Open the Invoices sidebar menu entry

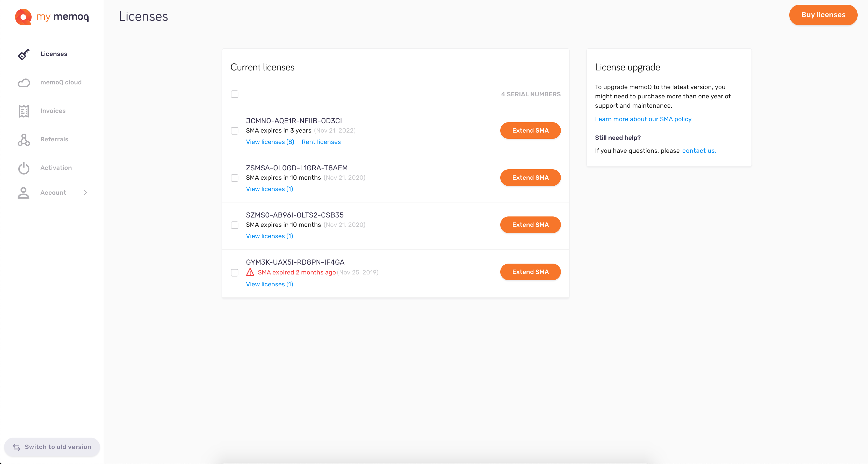click(x=53, y=111)
